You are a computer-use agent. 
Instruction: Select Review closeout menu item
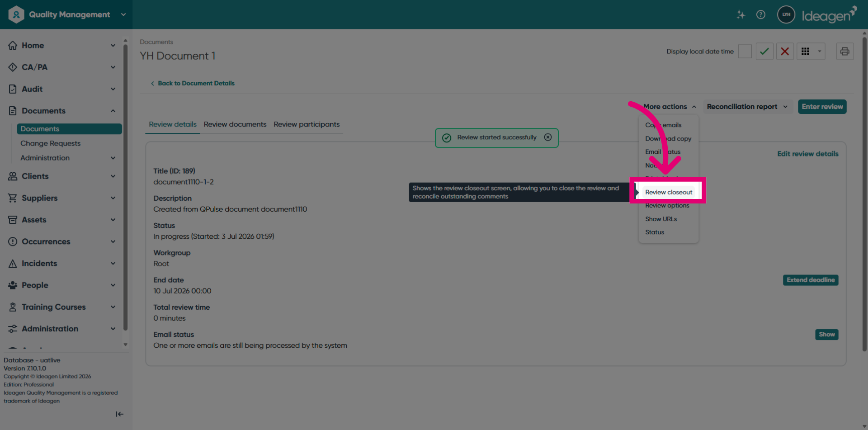669,192
